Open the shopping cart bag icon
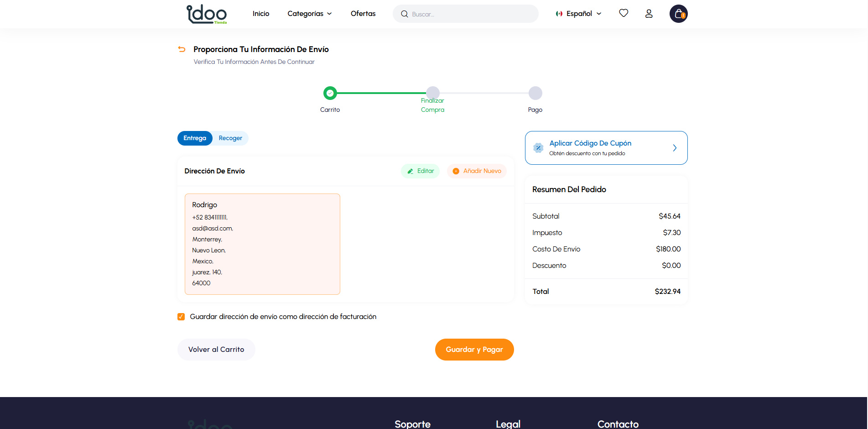This screenshot has height=429, width=868. pyautogui.click(x=678, y=14)
